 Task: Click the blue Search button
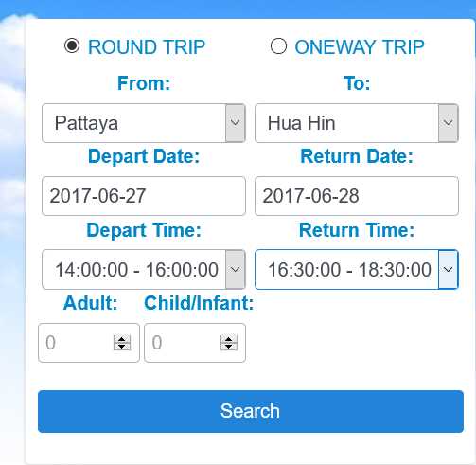point(251,411)
